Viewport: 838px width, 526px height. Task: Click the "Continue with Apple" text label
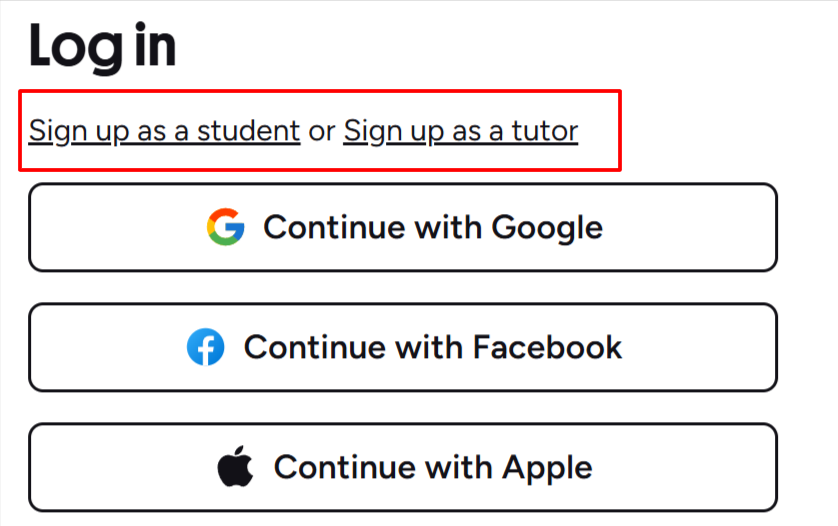pos(432,467)
